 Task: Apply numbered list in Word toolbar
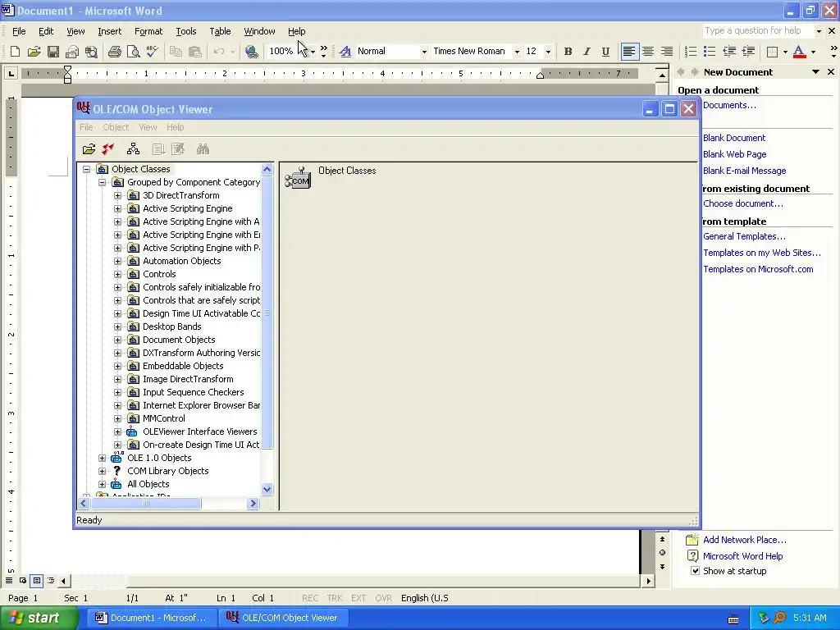(x=691, y=52)
